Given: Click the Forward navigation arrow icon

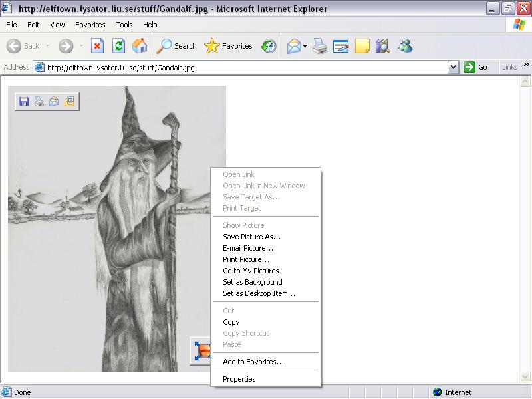Looking at the screenshot, I should pos(65,46).
